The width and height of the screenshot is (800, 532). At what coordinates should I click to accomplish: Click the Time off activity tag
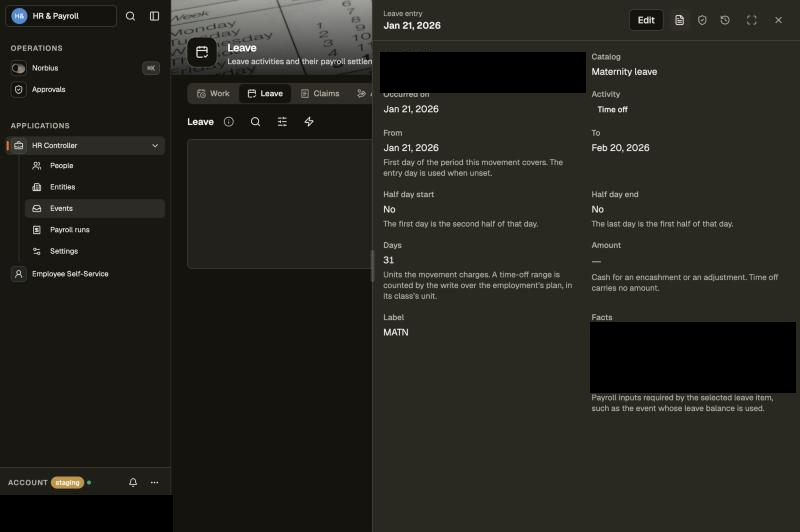pos(612,109)
